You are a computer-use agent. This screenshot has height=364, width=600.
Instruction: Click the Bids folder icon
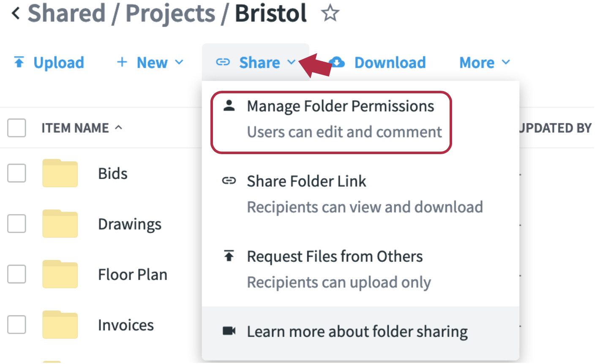point(60,173)
